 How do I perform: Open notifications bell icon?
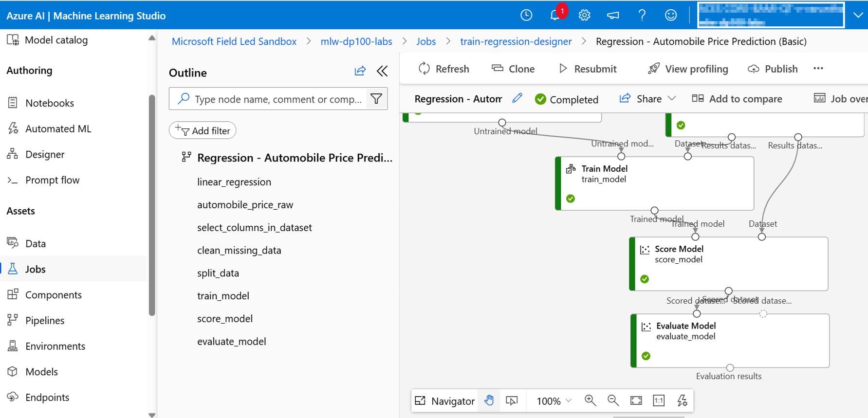[555, 15]
